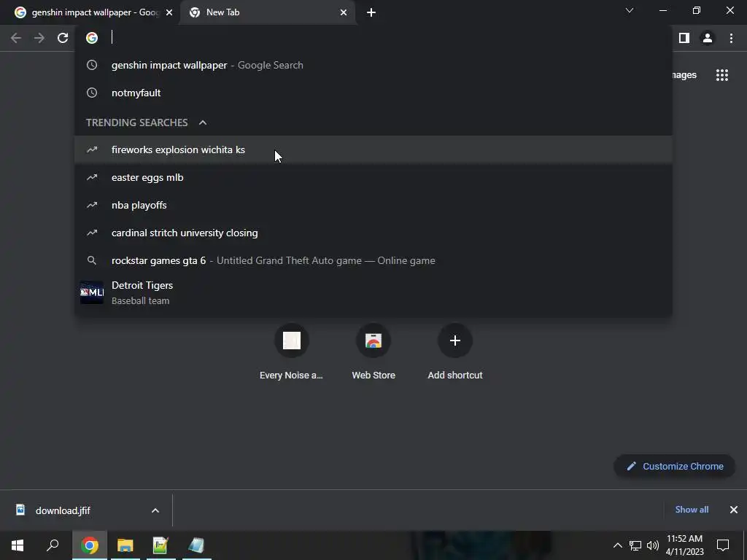The height and width of the screenshot is (560, 747).
Task: Open the Google apps grid
Action: click(722, 75)
